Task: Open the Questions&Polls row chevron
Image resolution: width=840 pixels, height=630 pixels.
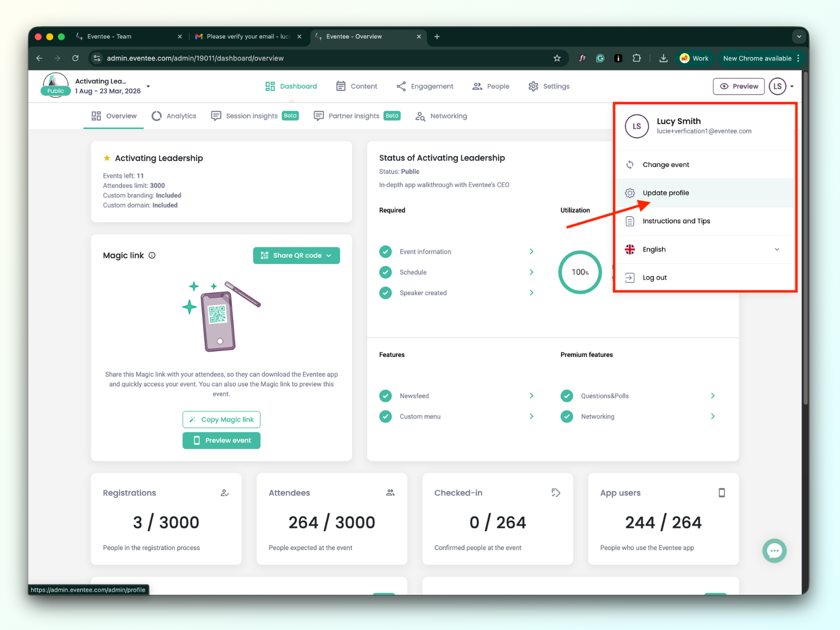Action: [x=712, y=396]
